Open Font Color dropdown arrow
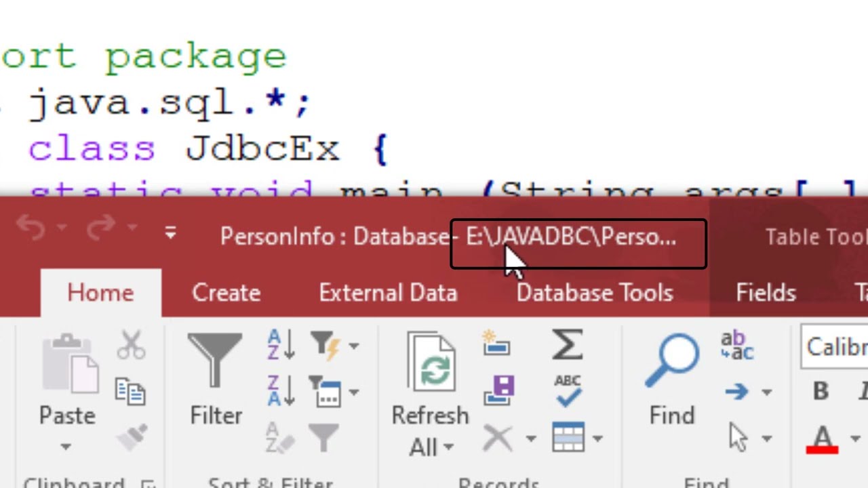This screenshot has width=868, height=488. pos(854,439)
